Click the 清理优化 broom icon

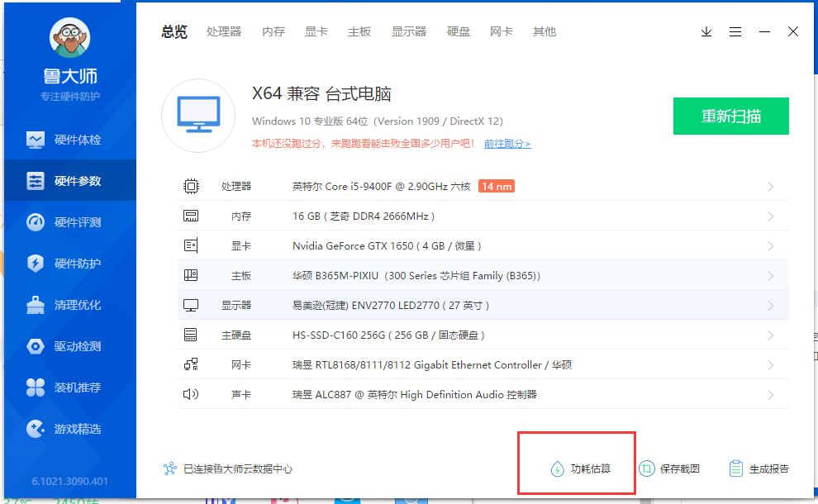pos(36,305)
